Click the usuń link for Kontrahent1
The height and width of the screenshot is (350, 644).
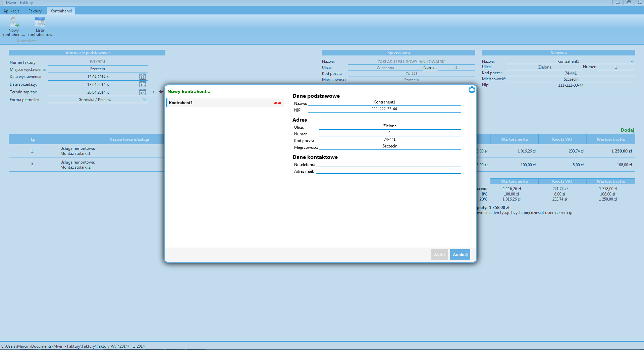[278, 103]
